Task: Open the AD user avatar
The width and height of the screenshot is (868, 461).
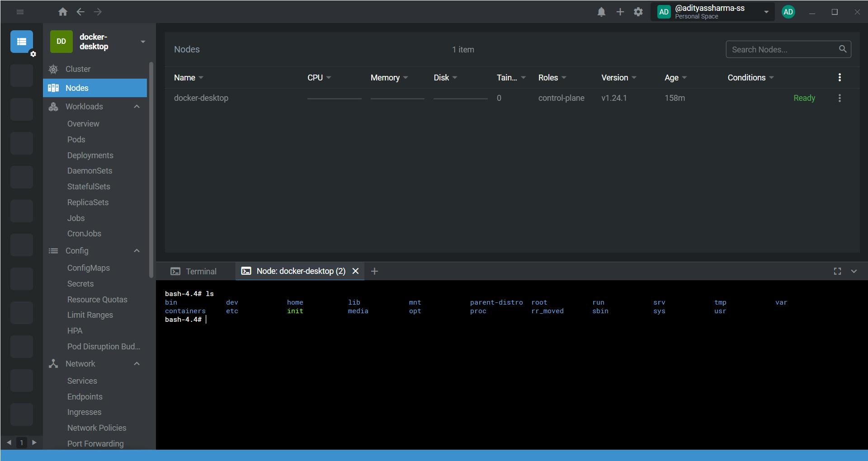Action: [788, 12]
